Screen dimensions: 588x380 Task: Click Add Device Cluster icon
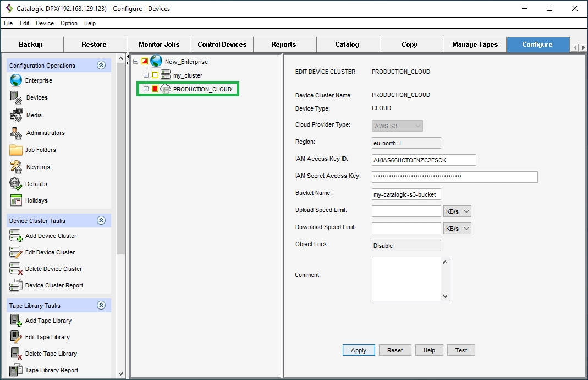16,236
